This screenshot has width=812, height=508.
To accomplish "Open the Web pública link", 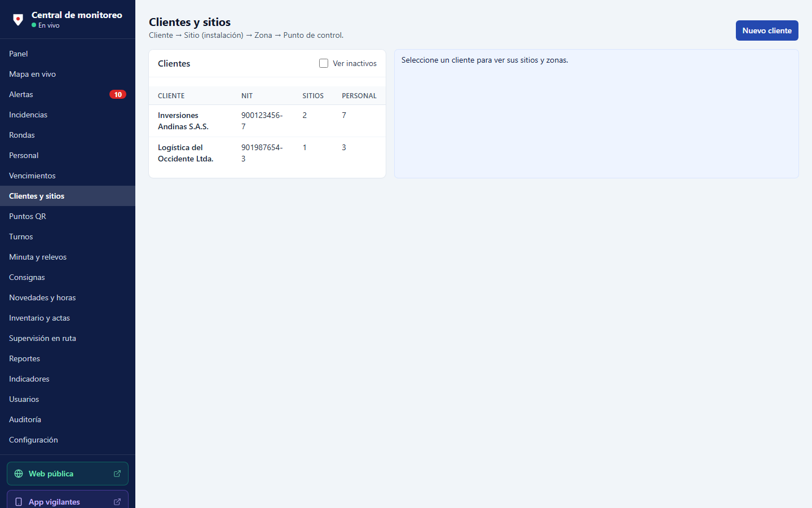I will pyautogui.click(x=68, y=474).
